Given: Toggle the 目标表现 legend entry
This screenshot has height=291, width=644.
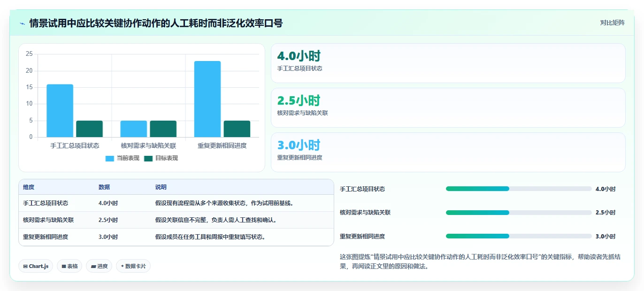Looking at the screenshot, I should 161,158.
